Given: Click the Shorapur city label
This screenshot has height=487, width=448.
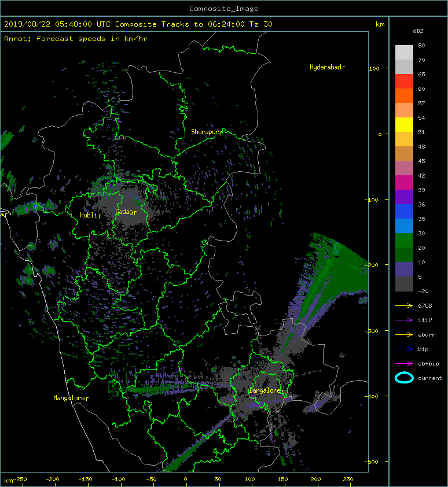Looking at the screenshot, I should click(207, 132).
